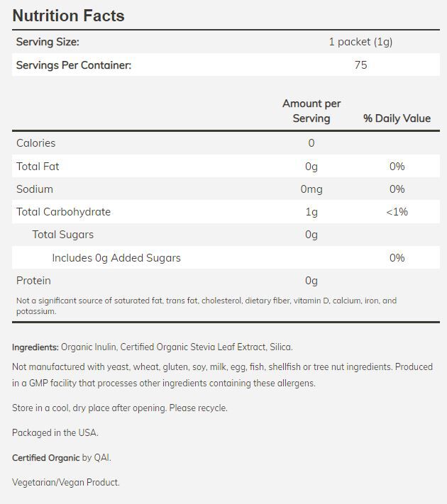Select the Sodium amount 0mg
The image size is (447, 504).
pyautogui.click(x=311, y=189)
